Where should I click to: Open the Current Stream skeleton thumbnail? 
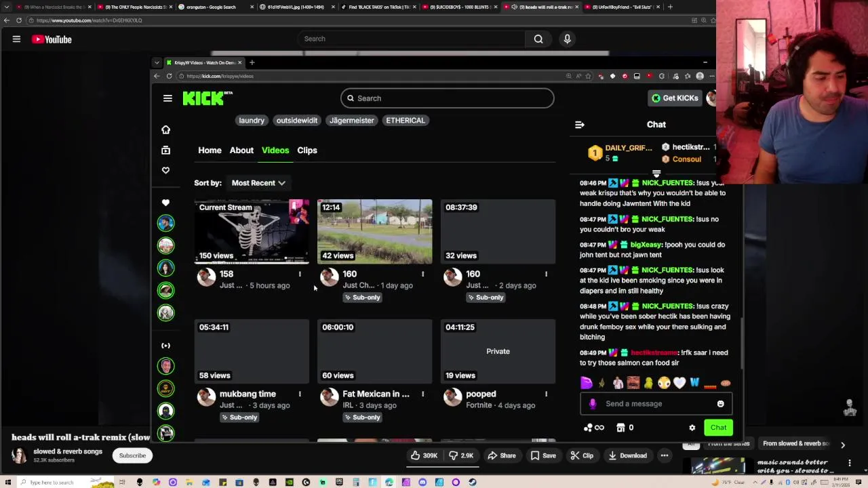click(x=252, y=232)
